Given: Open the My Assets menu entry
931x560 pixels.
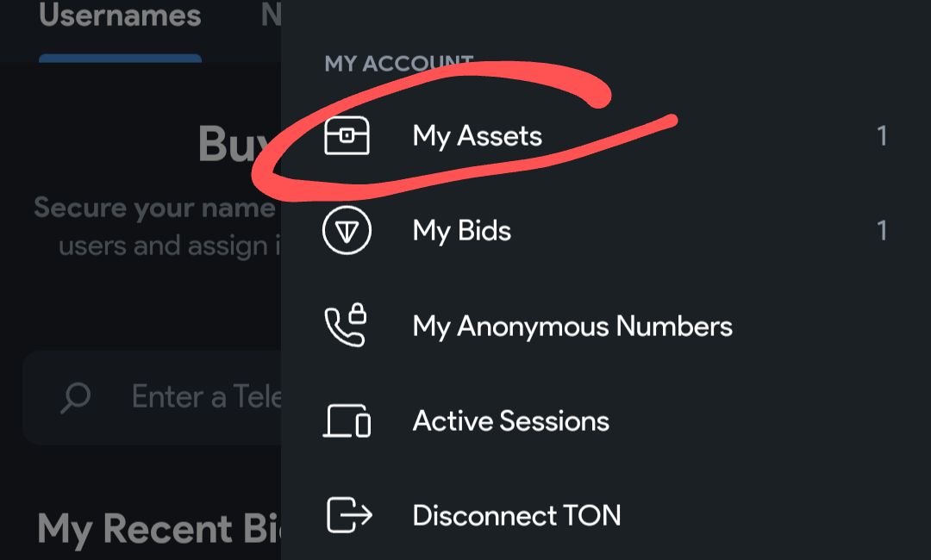Looking at the screenshot, I should pyautogui.click(x=478, y=136).
